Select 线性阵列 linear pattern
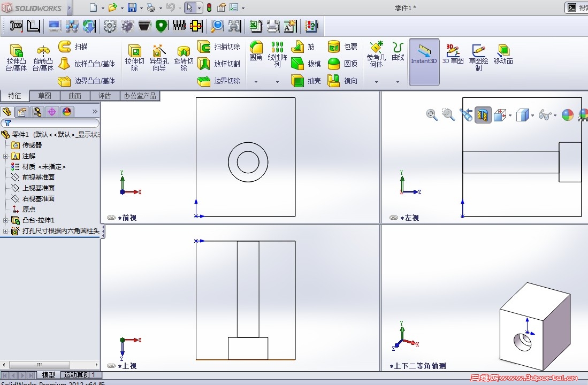Screen dimensions: 588x385 tap(277, 55)
